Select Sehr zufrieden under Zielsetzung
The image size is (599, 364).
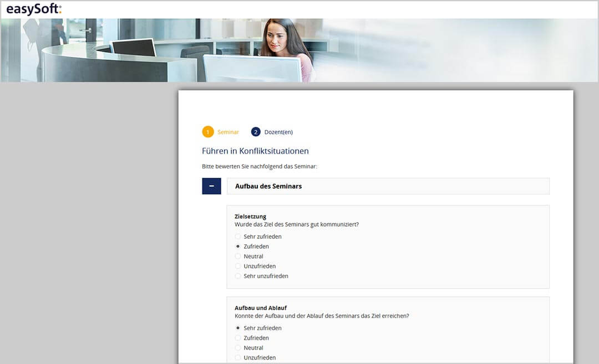tap(237, 237)
